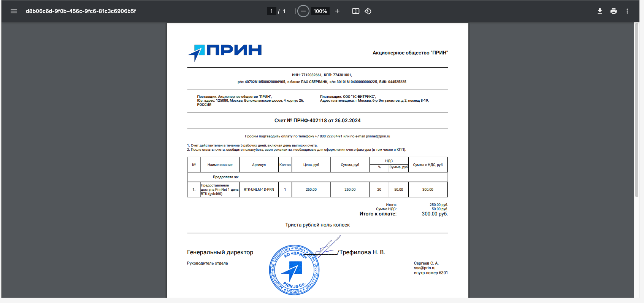Click the Кол-во column header

coord(285,165)
